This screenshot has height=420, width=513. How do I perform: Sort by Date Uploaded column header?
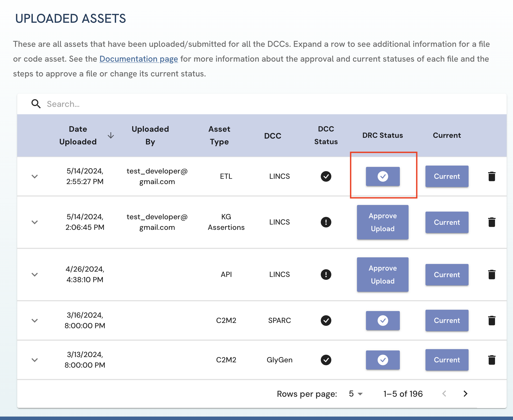pos(78,135)
